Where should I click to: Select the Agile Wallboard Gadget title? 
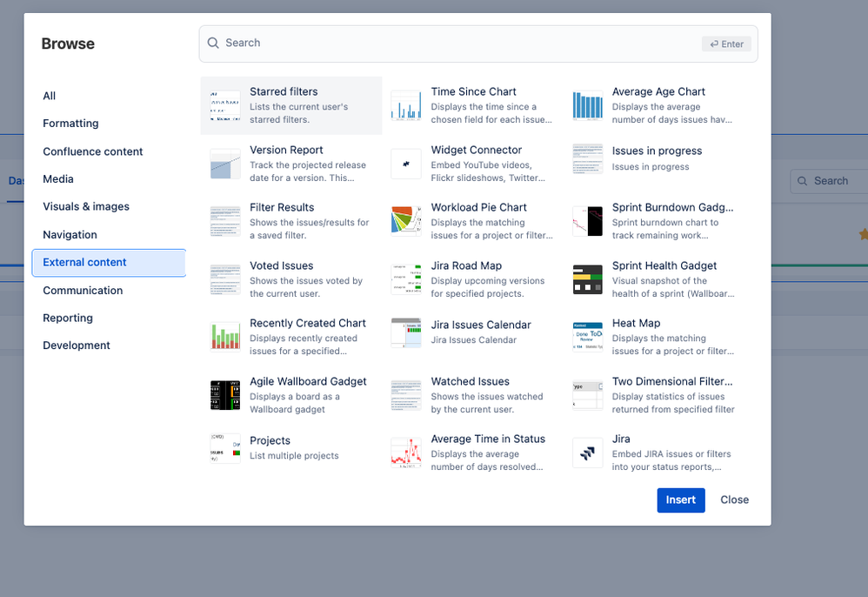click(308, 381)
